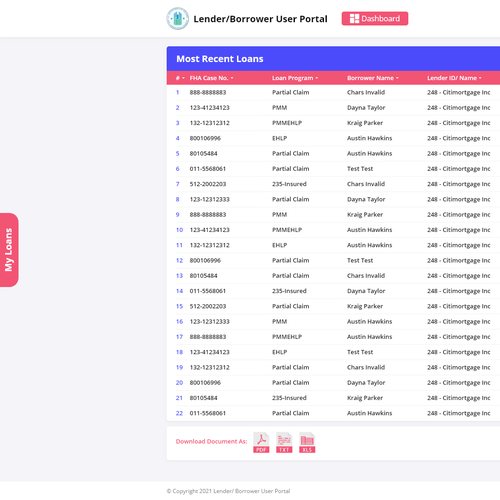
Task: Open loan row number 8 link
Action: pyautogui.click(x=178, y=199)
